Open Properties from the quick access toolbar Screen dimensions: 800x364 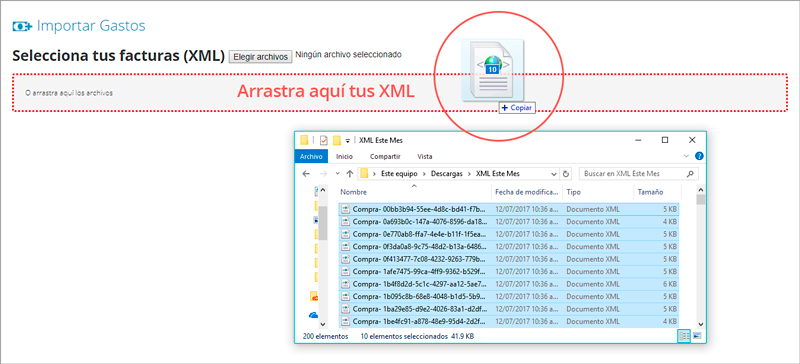pyautogui.click(x=323, y=140)
